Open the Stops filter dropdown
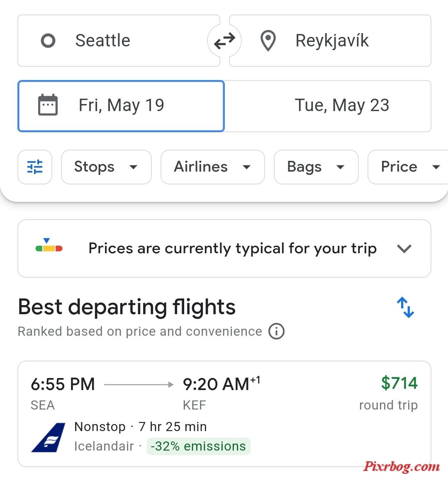 (106, 167)
